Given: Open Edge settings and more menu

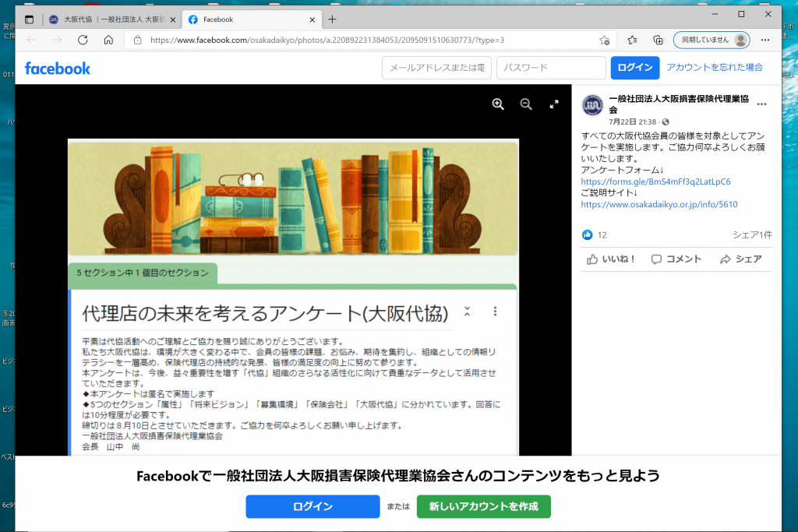Looking at the screenshot, I should tap(765, 40).
